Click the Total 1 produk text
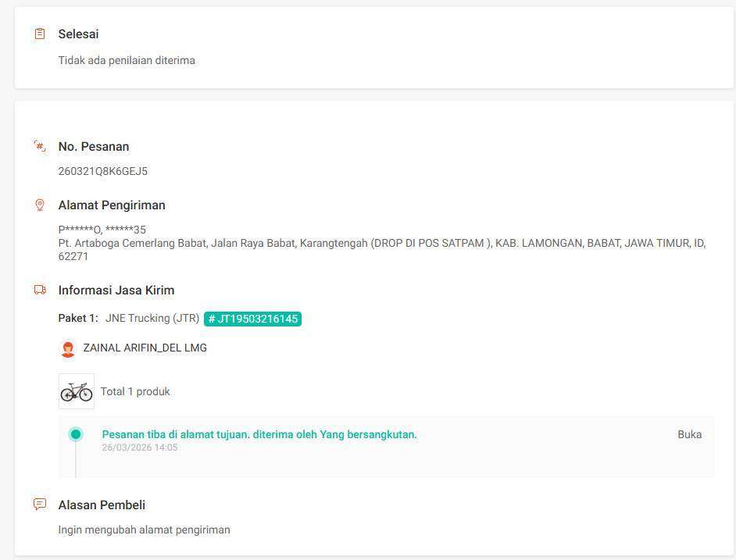Screen dimensions: 736x560 [x=135, y=391]
